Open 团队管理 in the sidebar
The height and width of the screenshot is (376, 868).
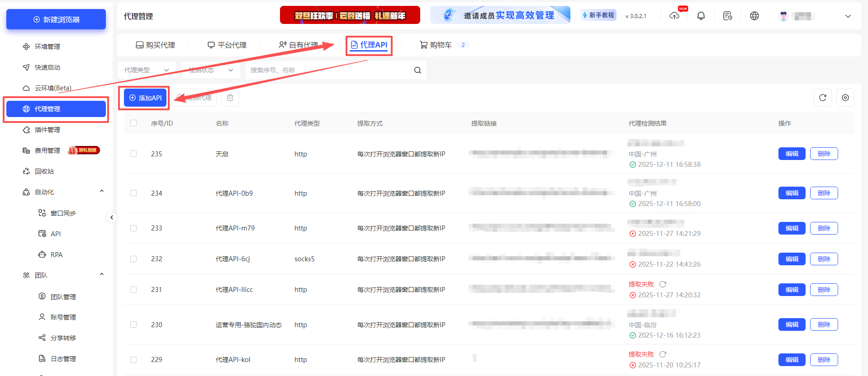(x=63, y=296)
